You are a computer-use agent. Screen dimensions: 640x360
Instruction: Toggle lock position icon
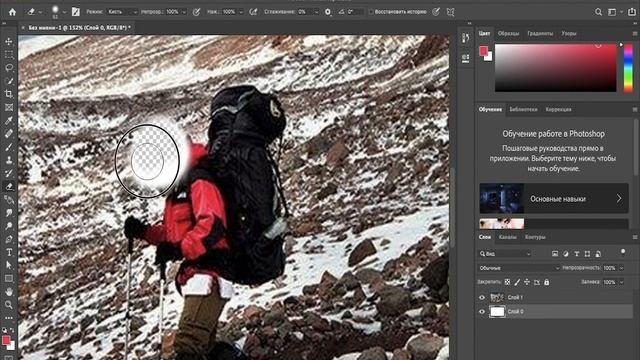pos(527,282)
